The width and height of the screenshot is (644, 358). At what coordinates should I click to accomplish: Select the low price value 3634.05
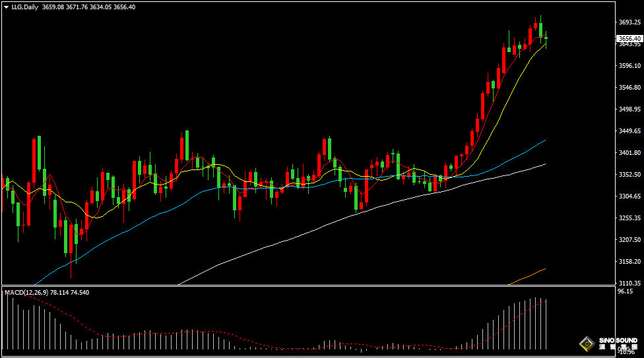click(100, 7)
